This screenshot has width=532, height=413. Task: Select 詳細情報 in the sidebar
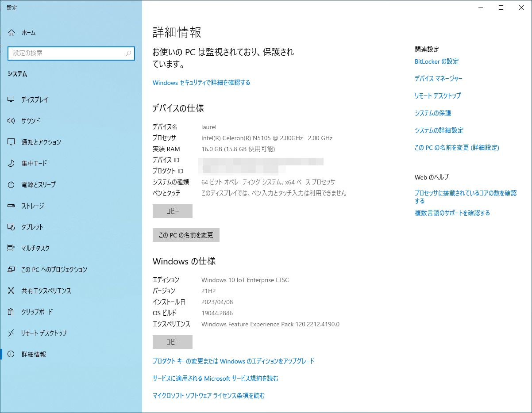click(71, 355)
